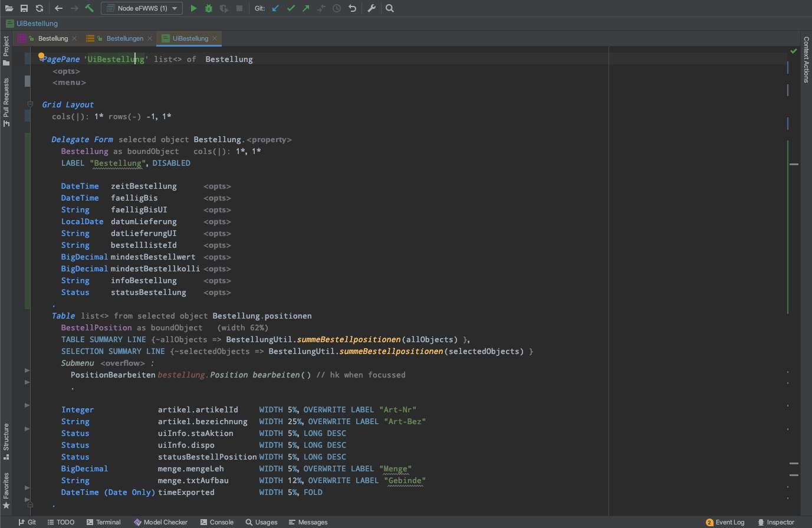
Task: Click Git update project arrow
Action: click(x=275, y=8)
